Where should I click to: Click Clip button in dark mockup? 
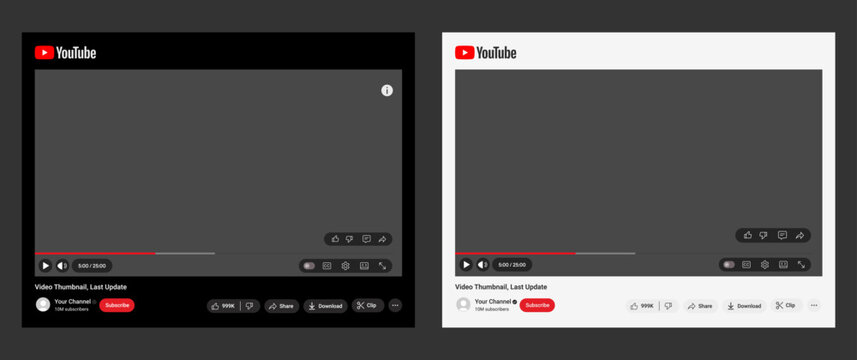(368, 305)
